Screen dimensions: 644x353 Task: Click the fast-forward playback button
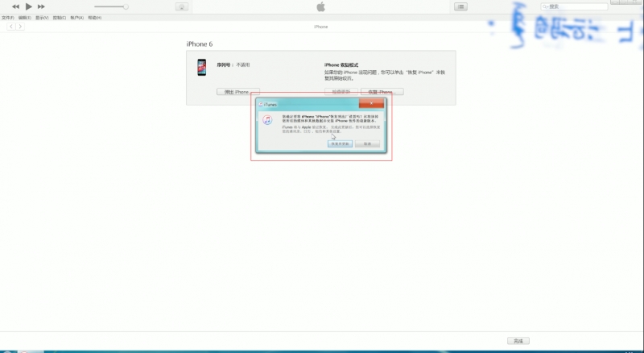[41, 6]
